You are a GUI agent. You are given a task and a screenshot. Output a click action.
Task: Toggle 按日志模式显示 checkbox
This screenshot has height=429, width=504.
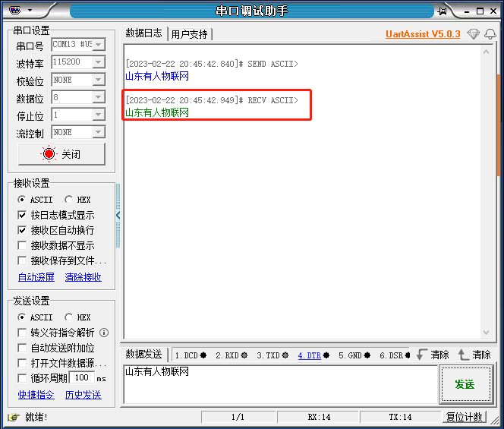22,215
